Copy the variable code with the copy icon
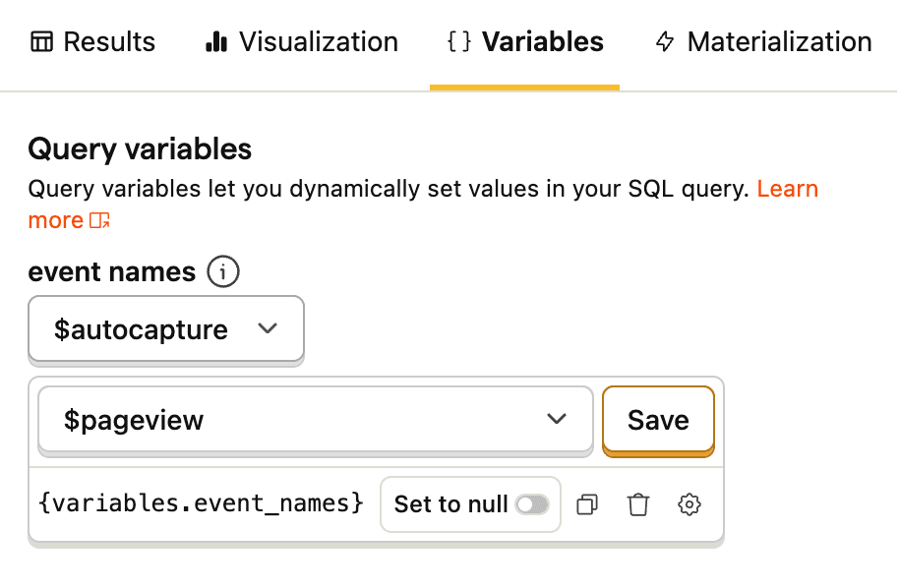This screenshot has height=588, width=899. click(x=587, y=504)
